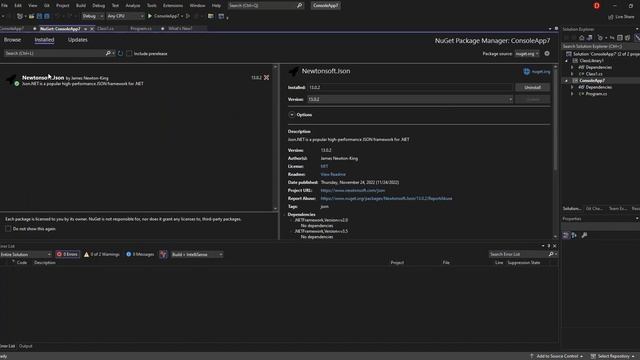This screenshot has height=360, width=640.
Task: Open the What's New? document tab
Action: pos(180,29)
